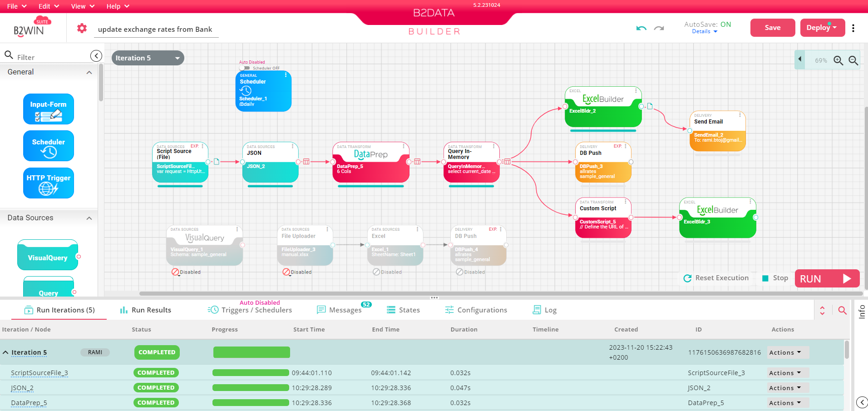Screen dimensions: 868x411
Task: Open the three-dot more options menu
Action: coord(853,28)
